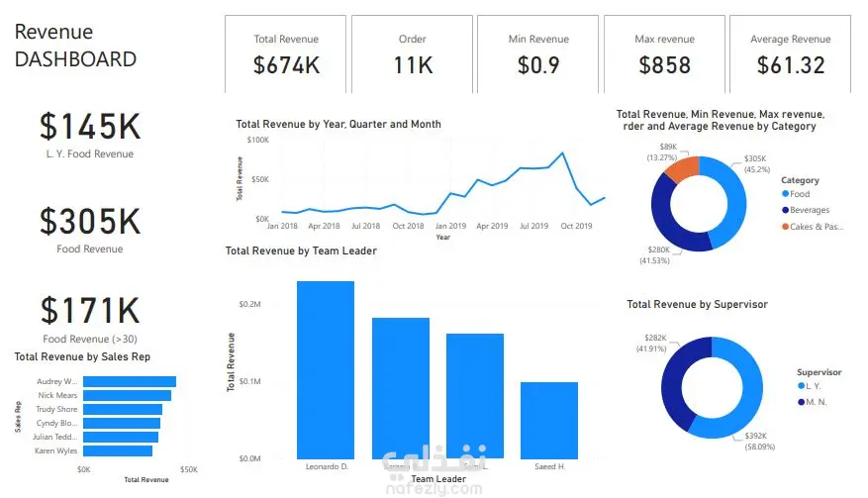
Task: Click the $100K axis label on line chart
Action: pos(258,140)
